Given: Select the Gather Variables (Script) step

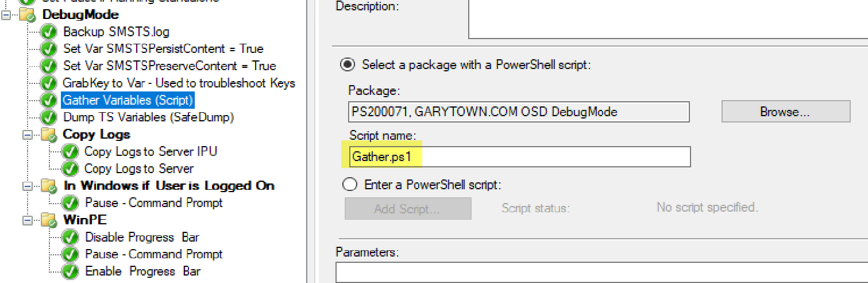Looking at the screenshot, I should point(128,100).
